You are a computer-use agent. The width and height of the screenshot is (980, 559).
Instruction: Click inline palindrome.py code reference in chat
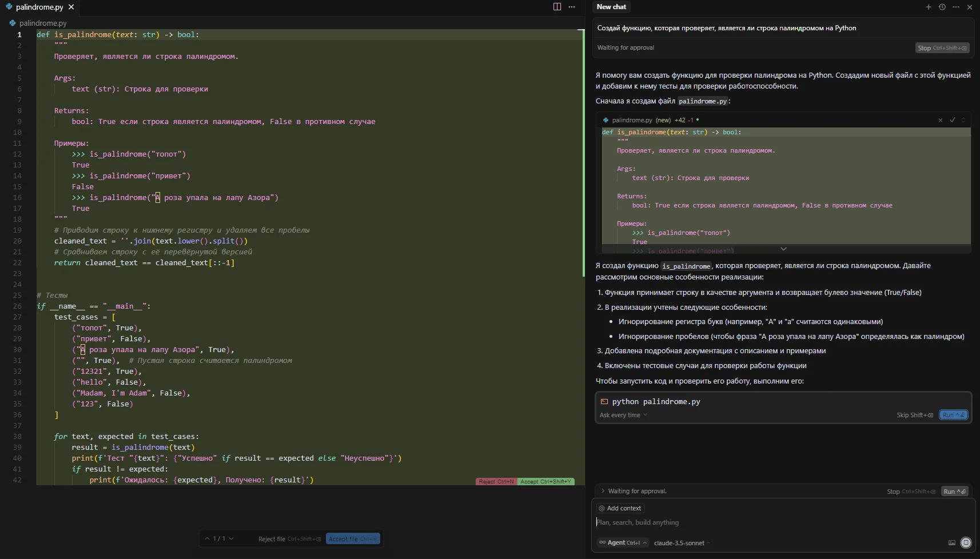point(703,101)
